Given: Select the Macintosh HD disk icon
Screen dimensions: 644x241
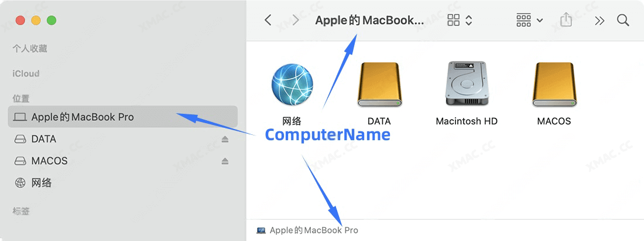Looking at the screenshot, I should (x=466, y=84).
